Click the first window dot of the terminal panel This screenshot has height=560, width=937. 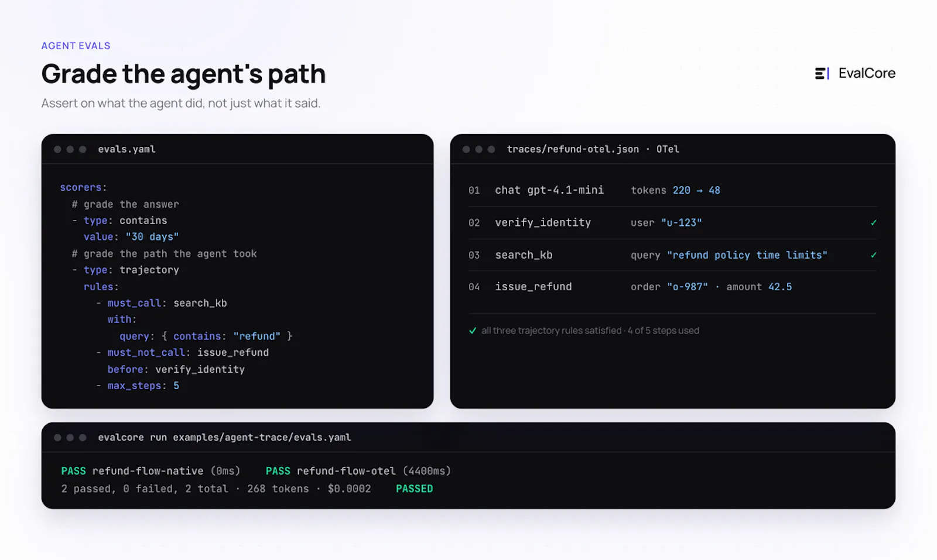point(57,437)
